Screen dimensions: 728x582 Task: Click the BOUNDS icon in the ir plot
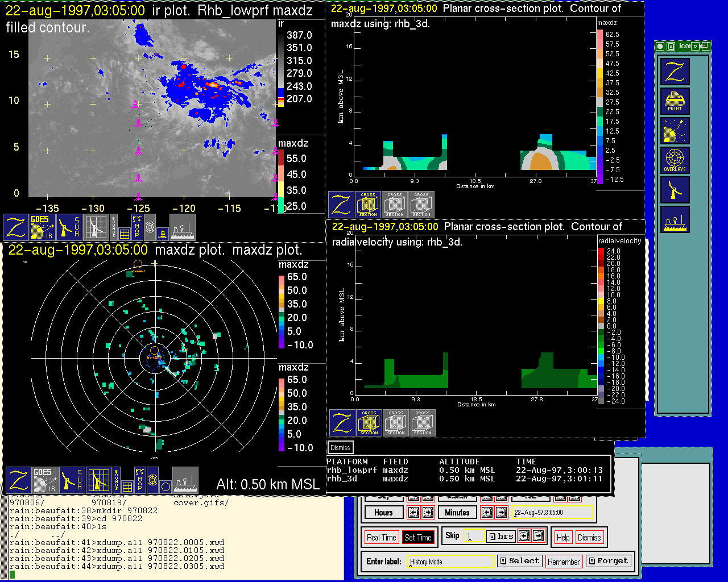pos(114,227)
